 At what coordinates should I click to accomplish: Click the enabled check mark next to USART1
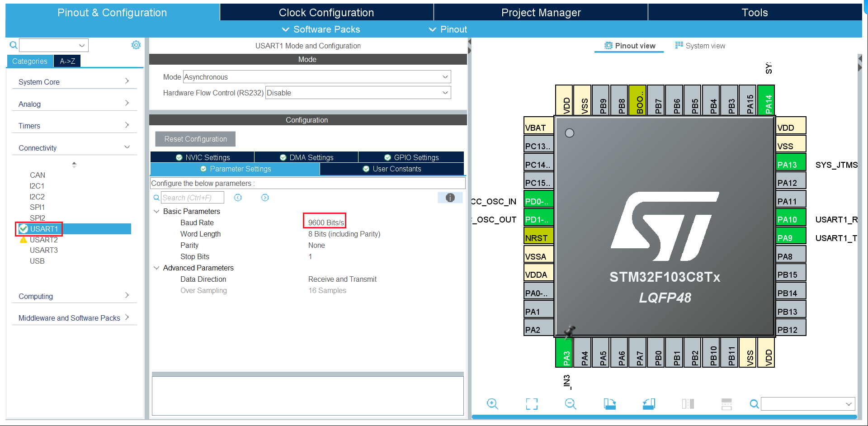pyautogui.click(x=24, y=229)
